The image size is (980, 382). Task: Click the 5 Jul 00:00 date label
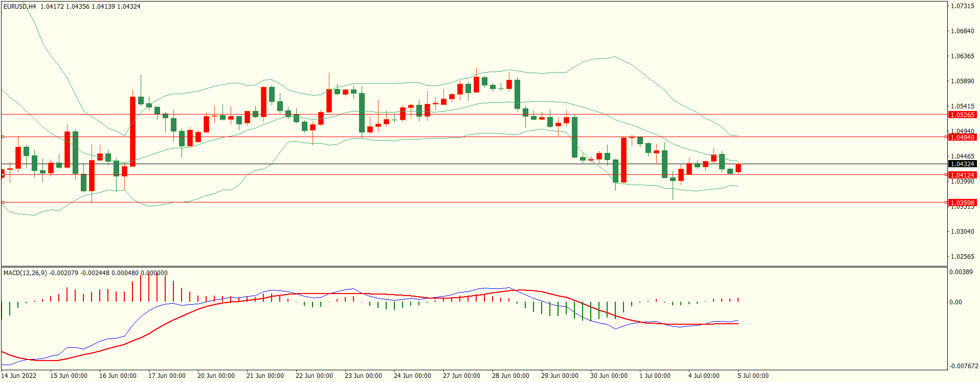coord(753,376)
